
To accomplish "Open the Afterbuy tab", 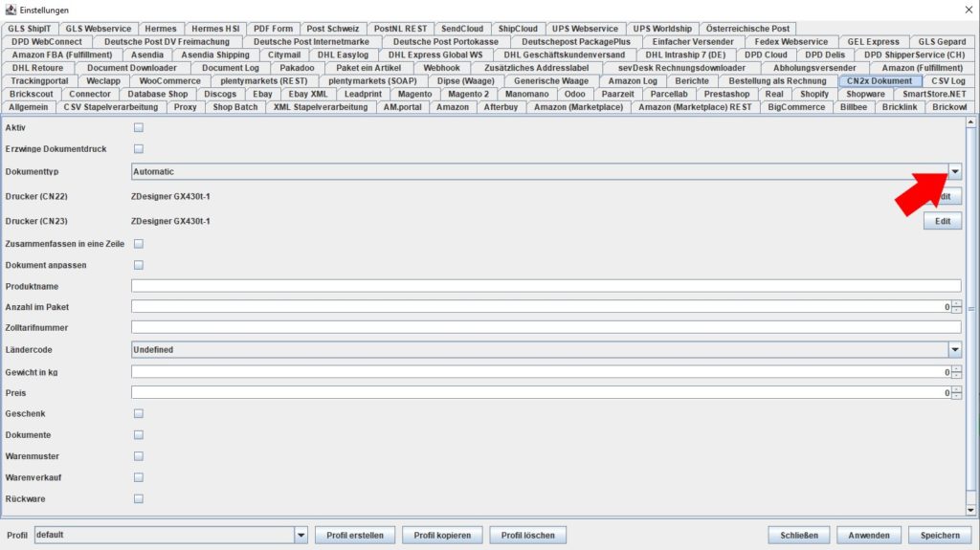I will 501,107.
